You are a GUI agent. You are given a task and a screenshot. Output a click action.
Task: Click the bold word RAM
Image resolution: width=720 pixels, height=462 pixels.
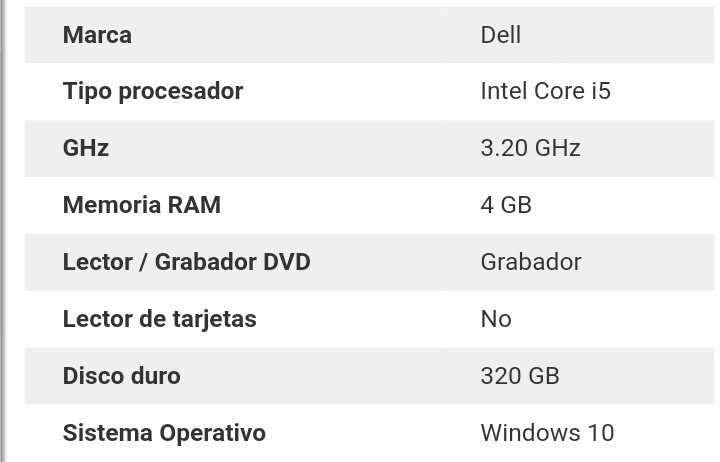click(194, 205)
